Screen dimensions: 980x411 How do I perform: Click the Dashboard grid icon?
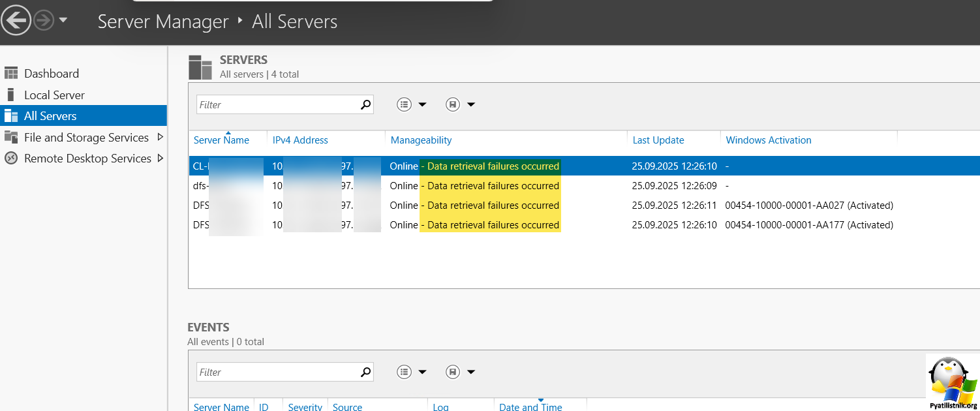11,74
